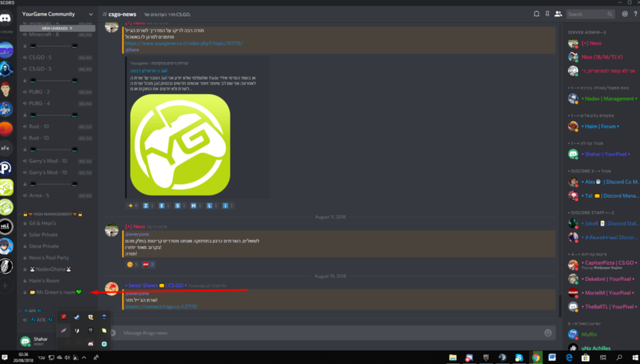Join the Minecraft - 8 voice channel
The image size is (640, 364).
[x=44, y=35]
